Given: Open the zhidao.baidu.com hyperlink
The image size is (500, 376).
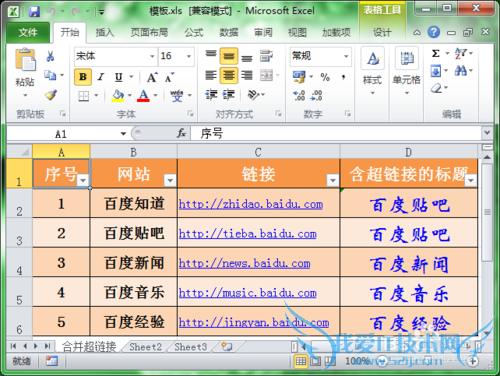Looking at the screenshot, I should (251, 204).
